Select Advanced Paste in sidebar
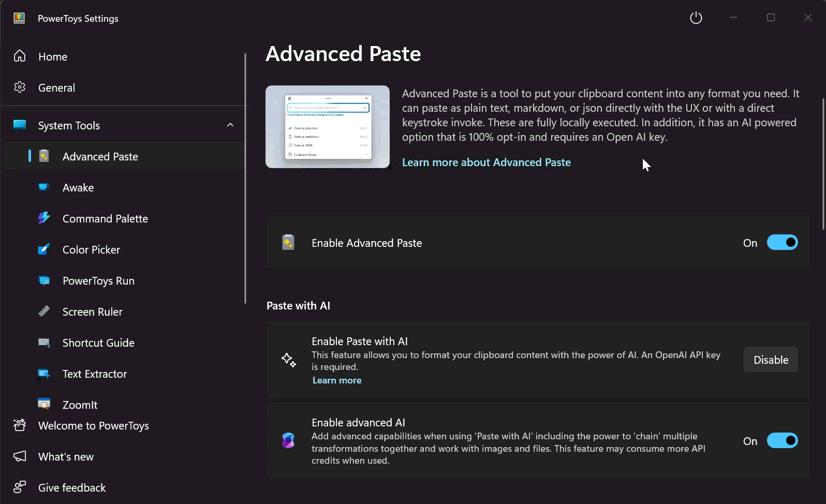Image resolution: width=826 pixels, height=504 pixels. coord(124,156)
